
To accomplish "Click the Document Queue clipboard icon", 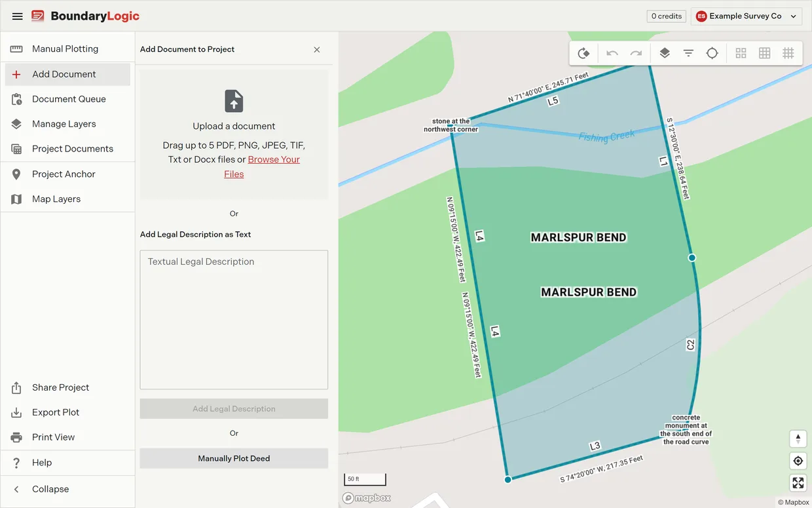I will pyautogui.click(x=16, y=99).
